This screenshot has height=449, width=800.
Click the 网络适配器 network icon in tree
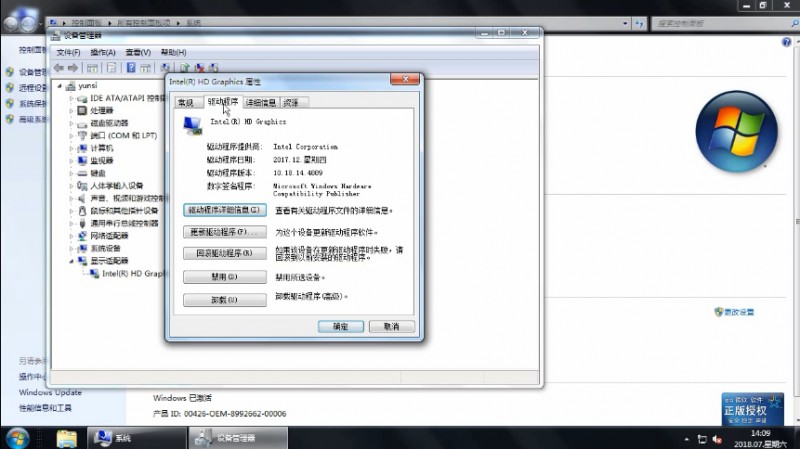82,236
